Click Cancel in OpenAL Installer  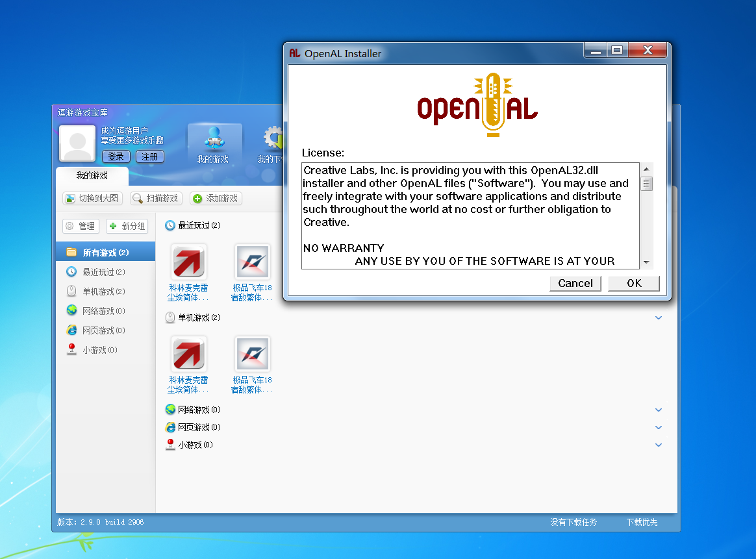(575, 283)
